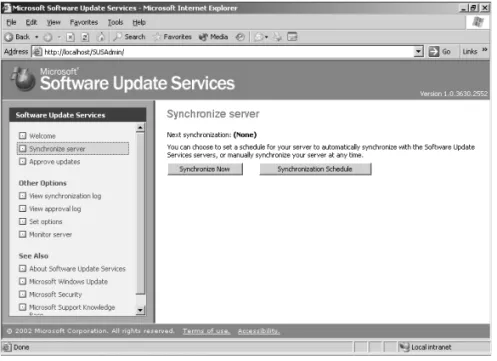Open View synchronization log

tap(65, 196)
